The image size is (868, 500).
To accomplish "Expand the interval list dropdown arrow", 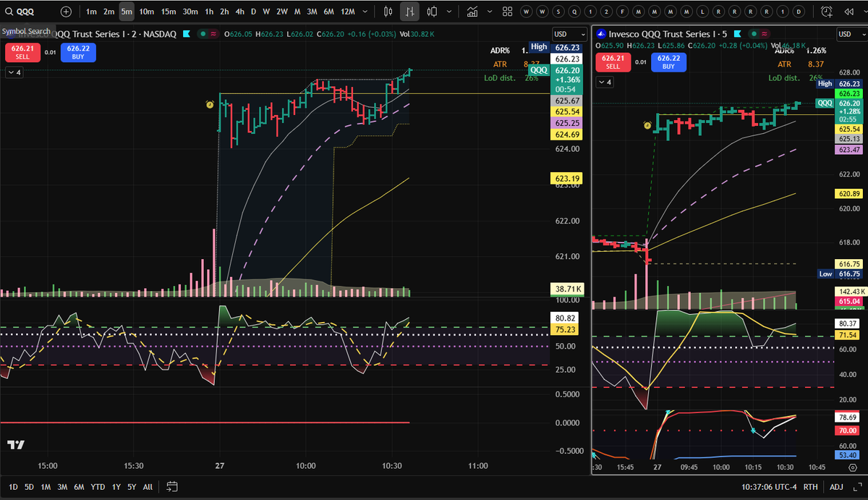I will [x=365, y=12].
